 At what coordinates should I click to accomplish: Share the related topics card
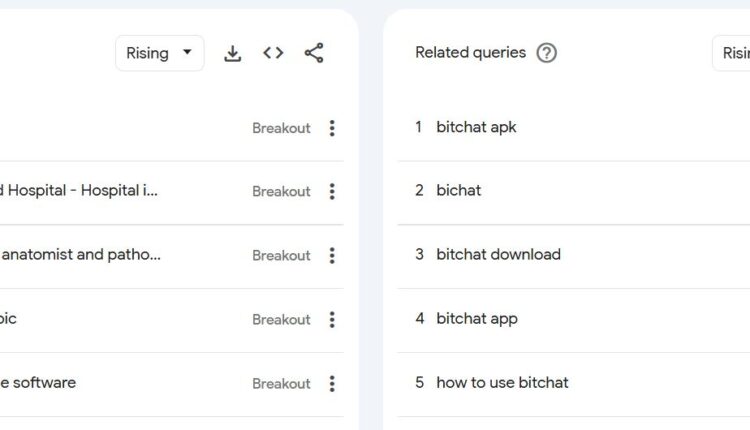point(314,54)
